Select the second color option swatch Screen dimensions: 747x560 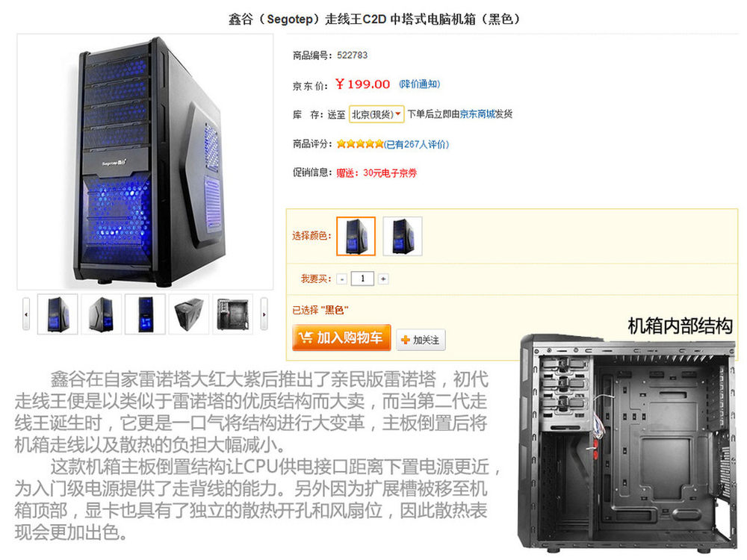pyautogui.click(x=403, y=236)
